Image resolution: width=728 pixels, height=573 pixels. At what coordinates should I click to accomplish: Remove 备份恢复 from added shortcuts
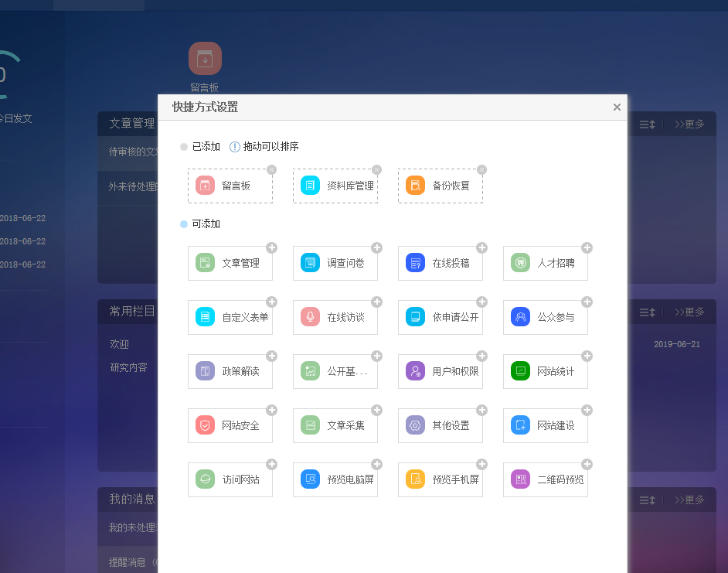(x=482, y=170)
